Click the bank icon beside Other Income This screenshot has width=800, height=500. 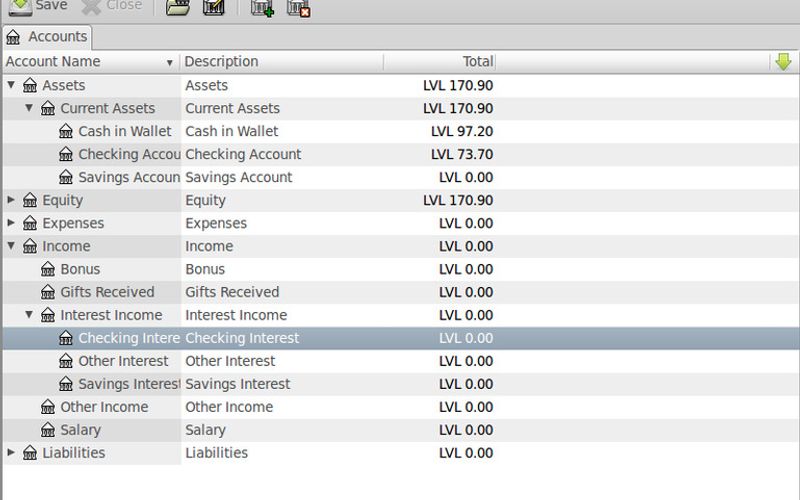[x=48, y=407]
